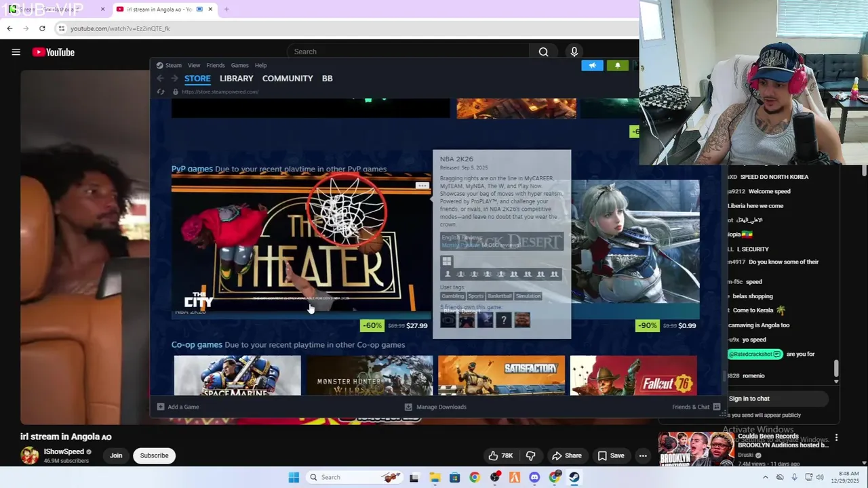The image size is (868, 488).
Task: Click the Add a Game plus icon
Action: coord(161,407)
